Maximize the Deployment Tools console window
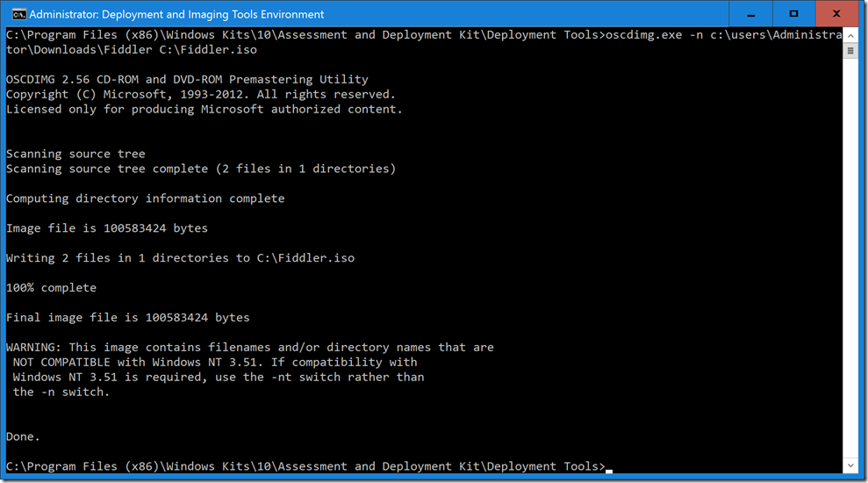The image size is (868, 483). pyautogui.click(x=793, y=14)
